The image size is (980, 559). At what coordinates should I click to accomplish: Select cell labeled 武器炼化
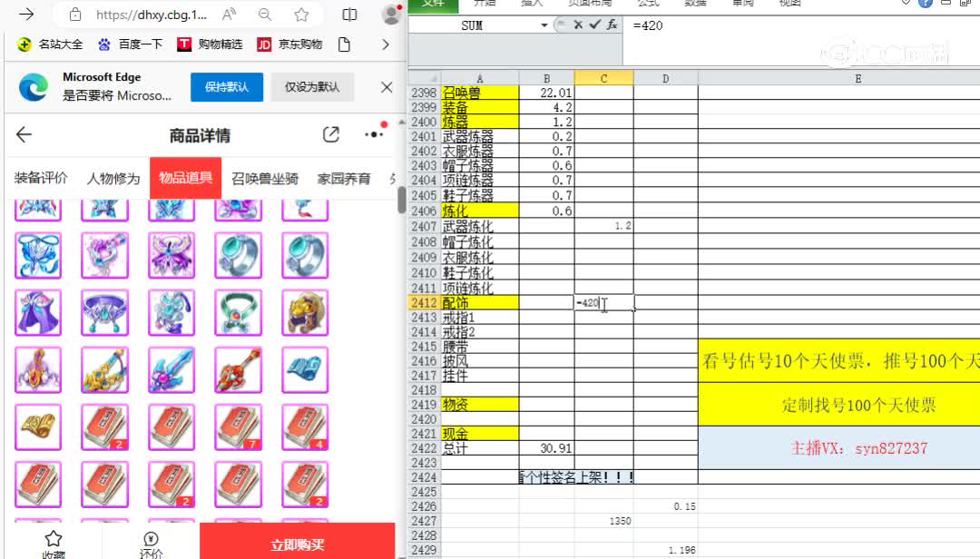click(x=480, y=226)
